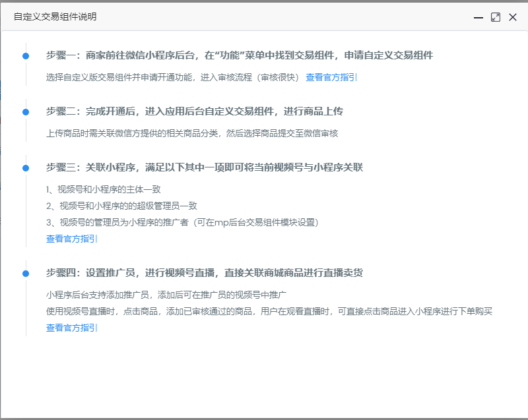This screenshot has height=420, width=528.
Task: Maximize the 自定义交易组件说明 dialog
Action: click(496, 17)
